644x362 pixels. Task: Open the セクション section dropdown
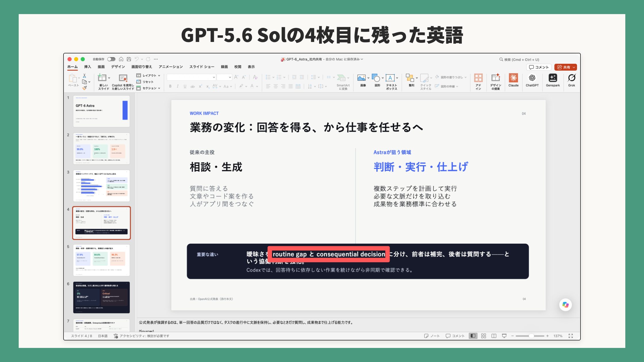pos(148,88)
